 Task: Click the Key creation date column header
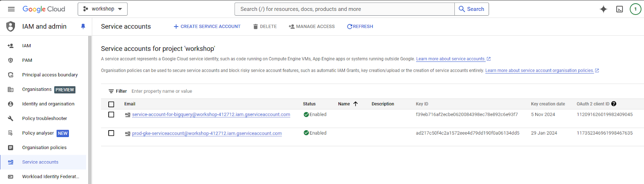548,104
